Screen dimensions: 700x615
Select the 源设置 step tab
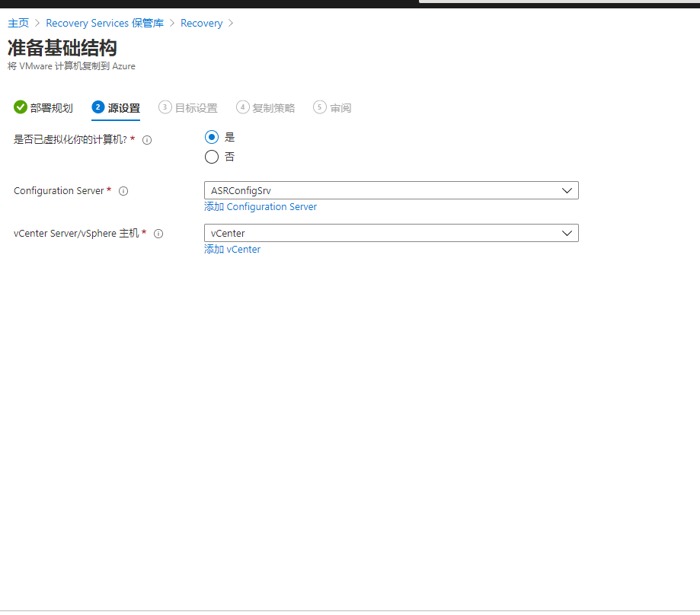(x=116, y=107)
